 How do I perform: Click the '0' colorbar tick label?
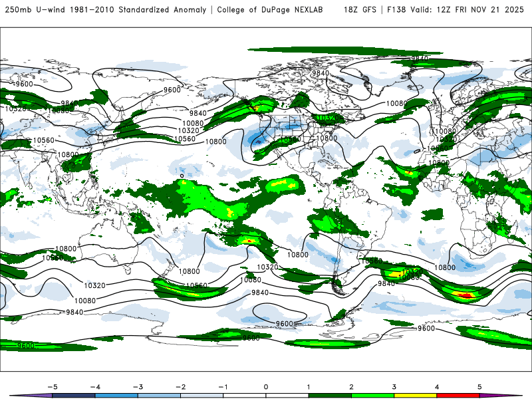click(x=265, y=387)
